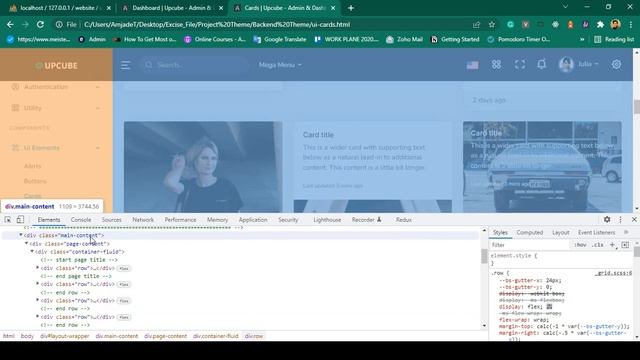Open the page settings gear in header
The height and width of the screenshot is (360, 640).
tap(616, 64)
